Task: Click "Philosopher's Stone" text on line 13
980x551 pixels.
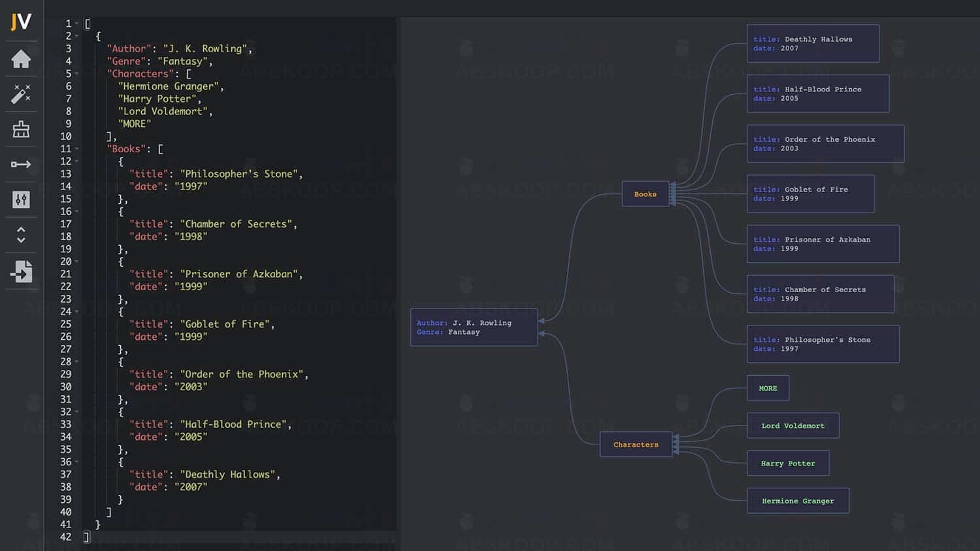Action: coord(239,174)
